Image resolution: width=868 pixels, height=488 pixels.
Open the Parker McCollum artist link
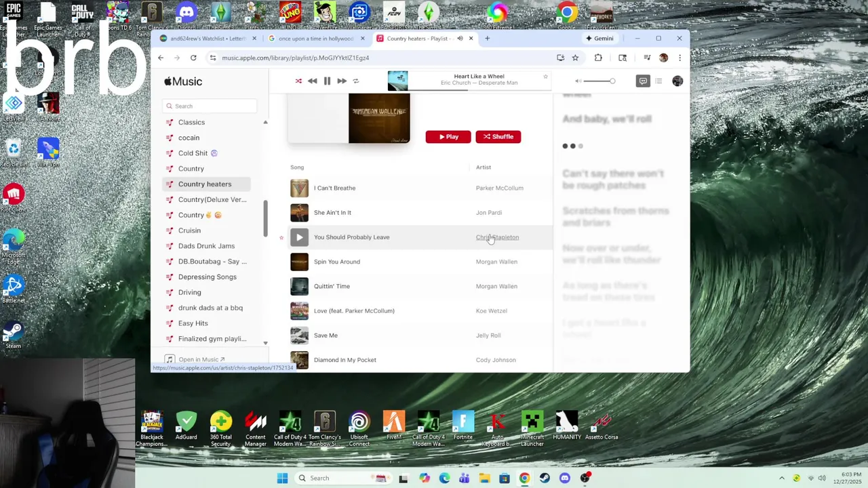[x=499, y=188]
